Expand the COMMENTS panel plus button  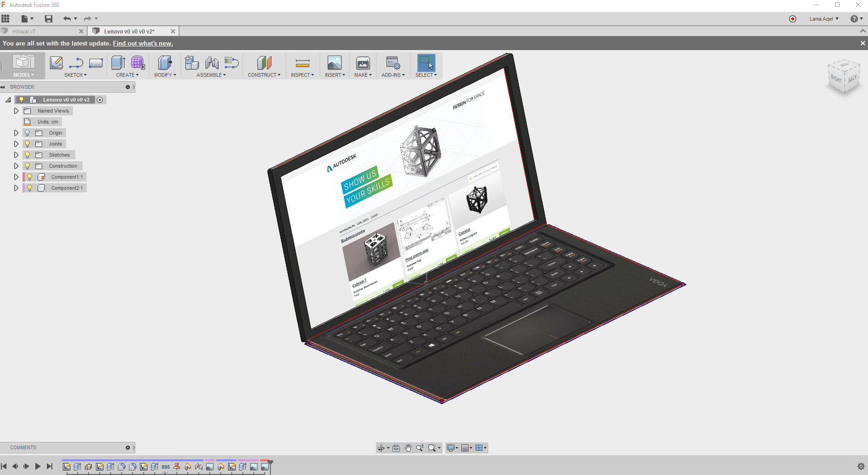pyautogui.click(x=128, y=447)
